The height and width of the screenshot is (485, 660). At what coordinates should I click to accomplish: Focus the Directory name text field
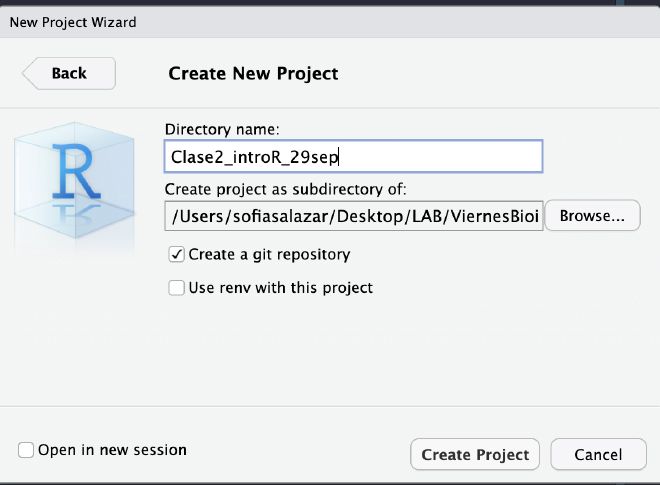point(352,157)
